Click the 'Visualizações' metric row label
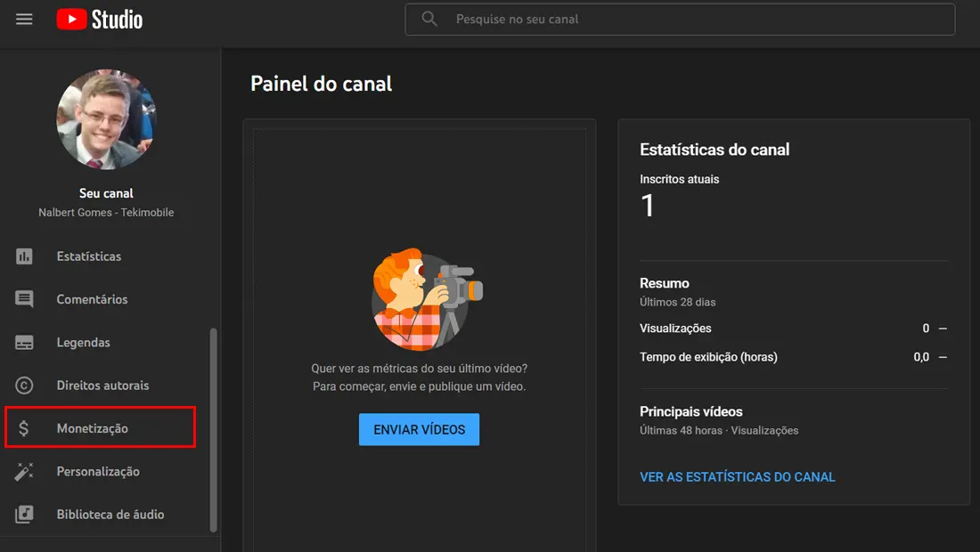This screenshot has height=552, width=980. (675, 329)
